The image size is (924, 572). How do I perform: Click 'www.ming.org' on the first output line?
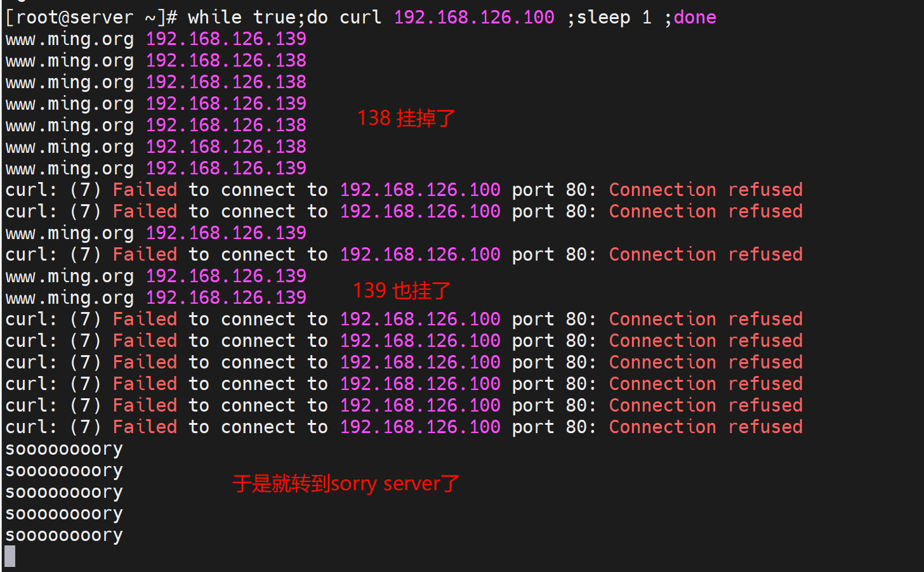70,39
